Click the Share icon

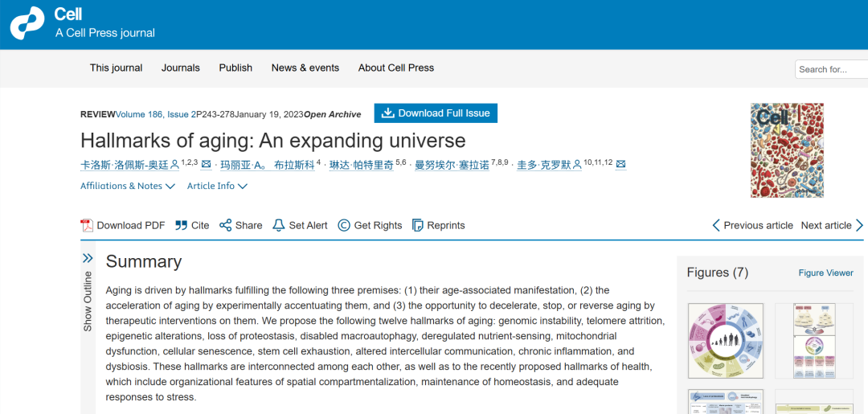pos(225,225)
